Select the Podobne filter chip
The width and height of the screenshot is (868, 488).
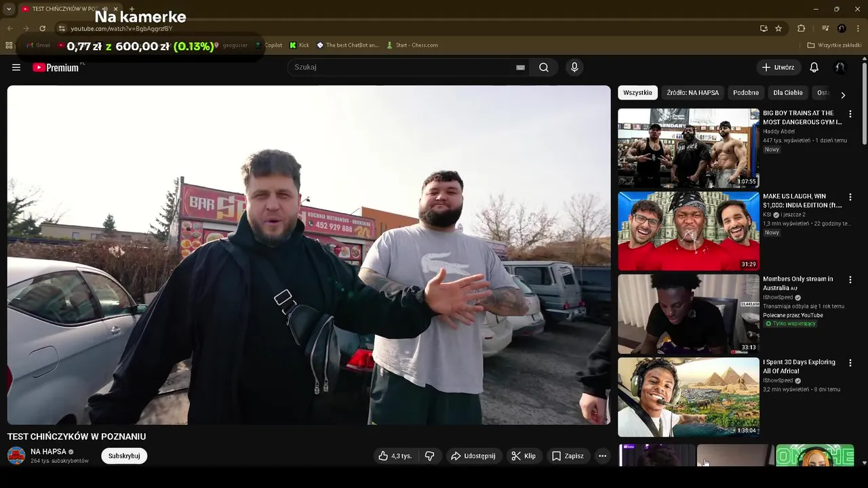pyautogui.click(x=746, y=93)
